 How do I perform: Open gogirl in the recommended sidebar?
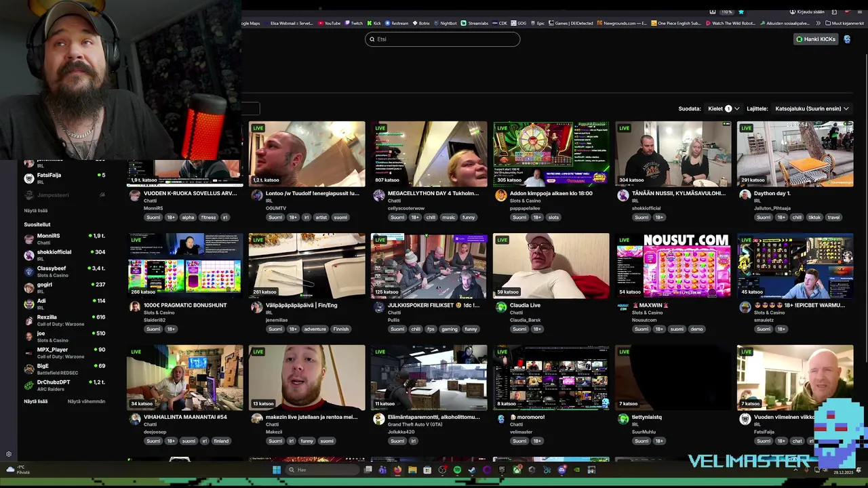pyautogui.click(x=64, y=287)
